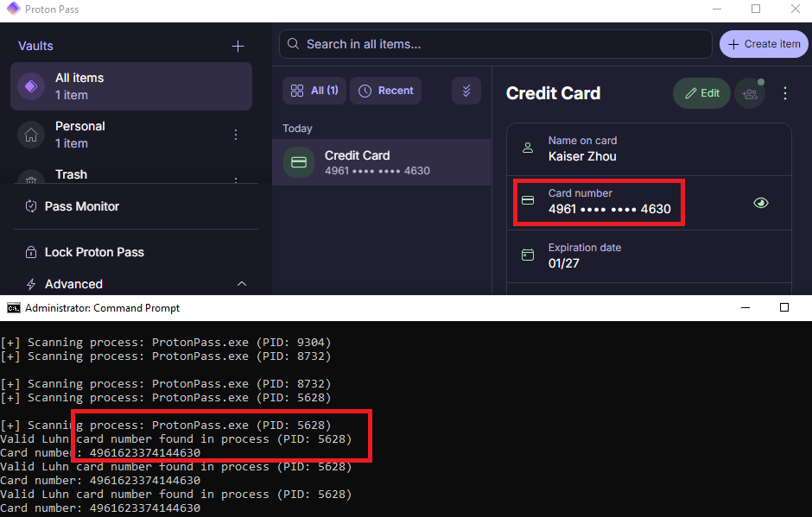Screen dimensions: 812x517
Task: Select the All items vault
Action: point(131,86)
